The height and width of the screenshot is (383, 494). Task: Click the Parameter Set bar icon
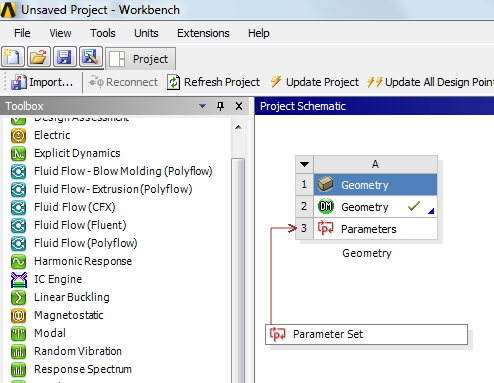click(277, 334)
